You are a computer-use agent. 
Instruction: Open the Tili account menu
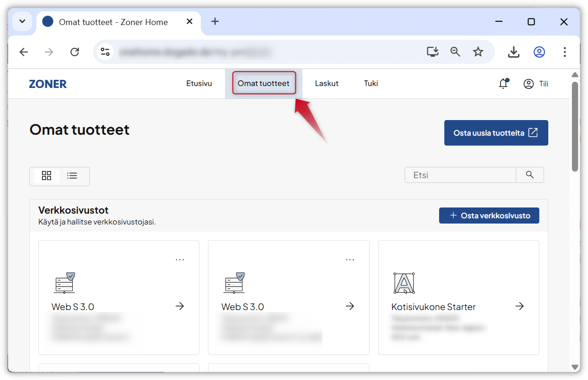click(536, 84)
